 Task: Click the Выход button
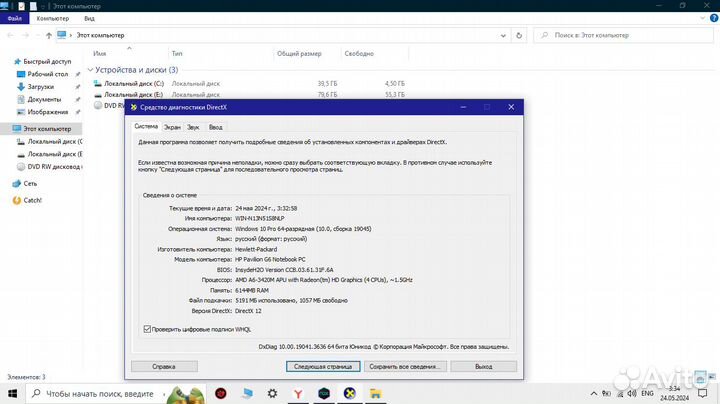[x=484, y=366]
